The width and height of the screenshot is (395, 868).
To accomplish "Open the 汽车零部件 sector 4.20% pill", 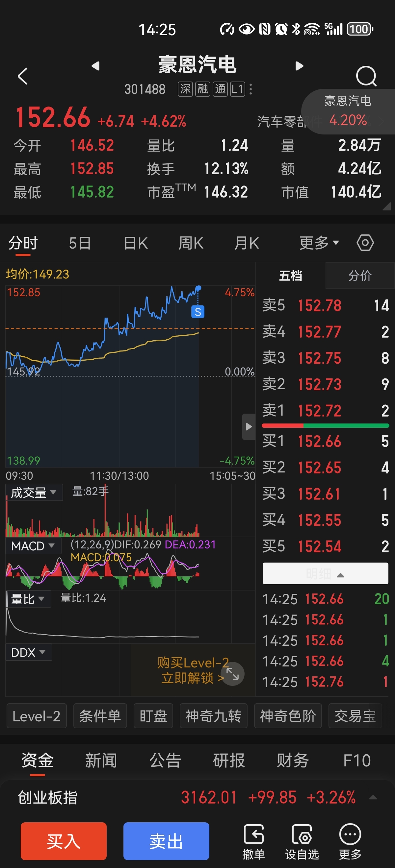I will click(x=349, y=112).
